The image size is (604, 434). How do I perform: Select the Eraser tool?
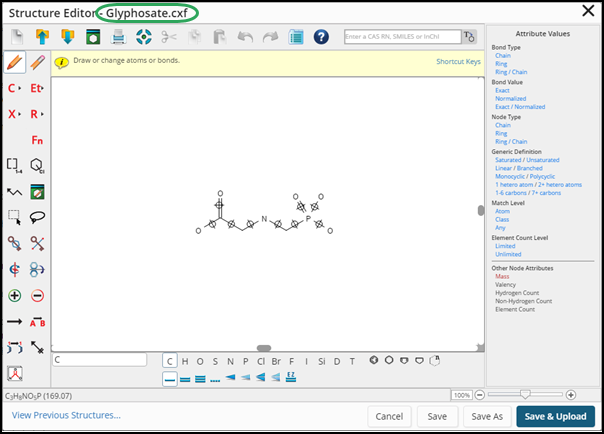tap(37, 62)
